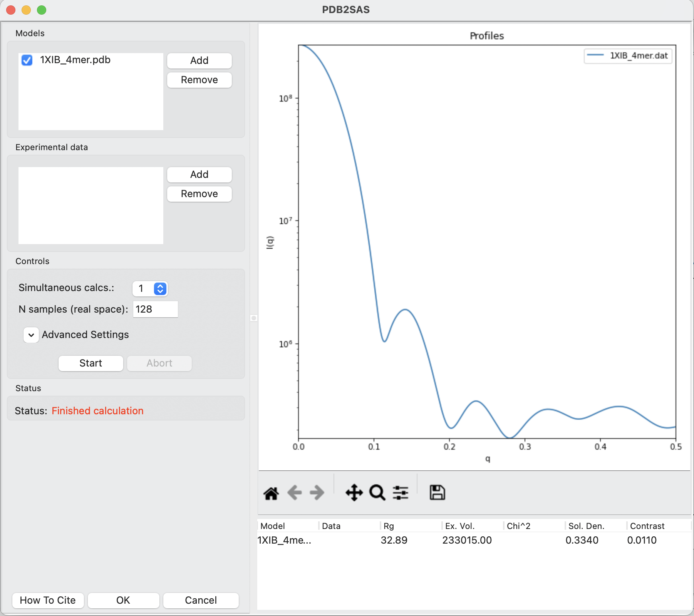
Task: Click the Contrast column header
Action: (x=659, y=526)
